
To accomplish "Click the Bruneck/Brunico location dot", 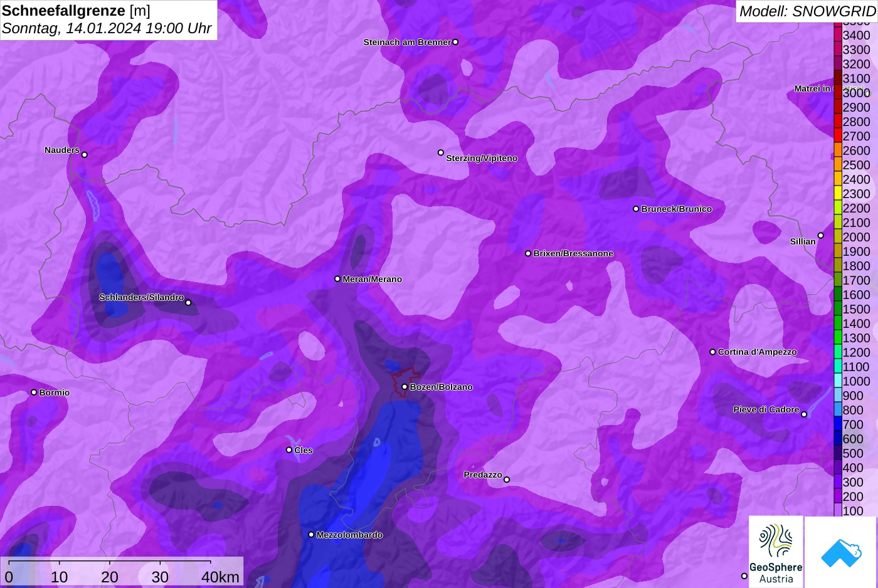I will (x=636, y=209).
